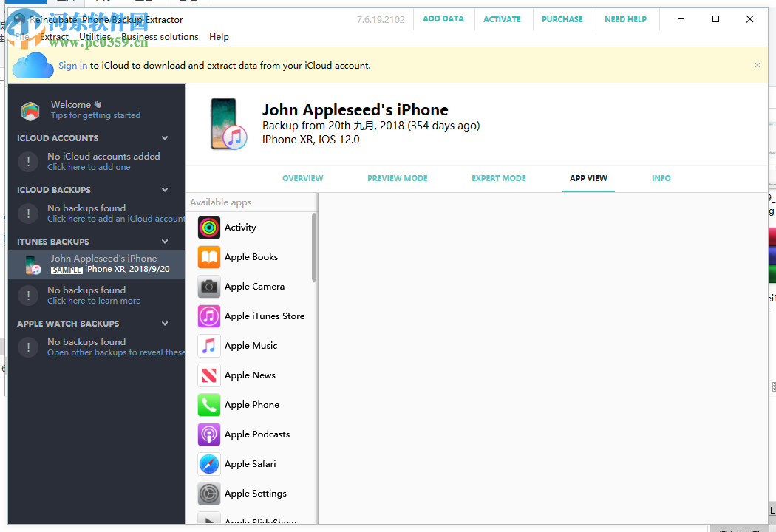This screenshot has height=532, width=776.
Task: Collapse the ITUNES BACKUPS section
Action: [164, 241]
